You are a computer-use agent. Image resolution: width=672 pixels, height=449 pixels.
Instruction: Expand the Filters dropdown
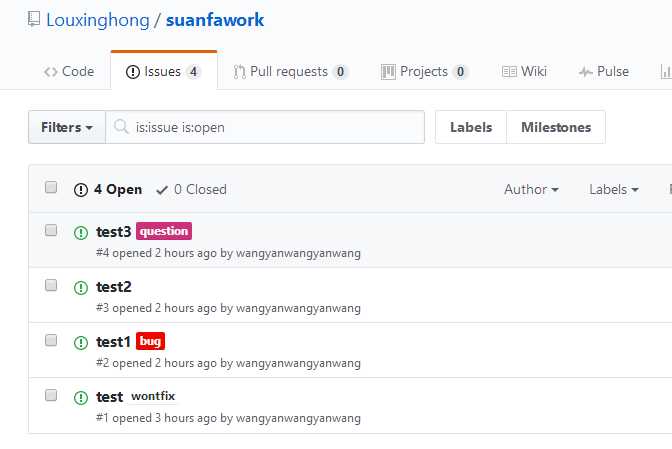[67, 127]
